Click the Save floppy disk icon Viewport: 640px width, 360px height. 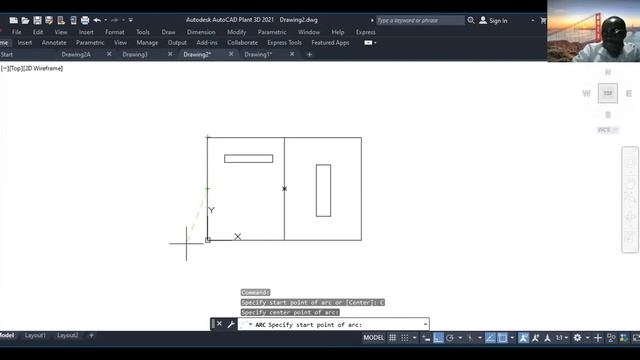pos(37,20)
